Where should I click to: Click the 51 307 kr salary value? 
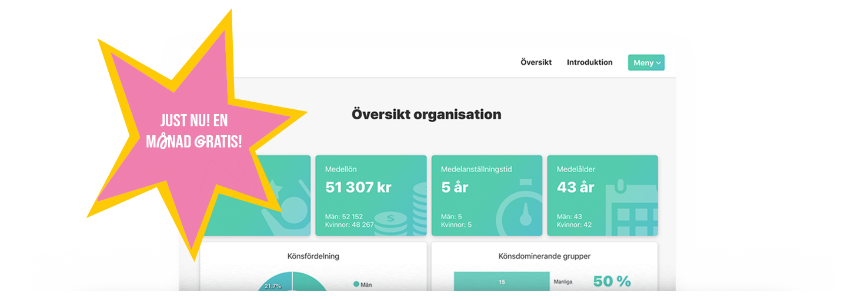pos(358,187)
